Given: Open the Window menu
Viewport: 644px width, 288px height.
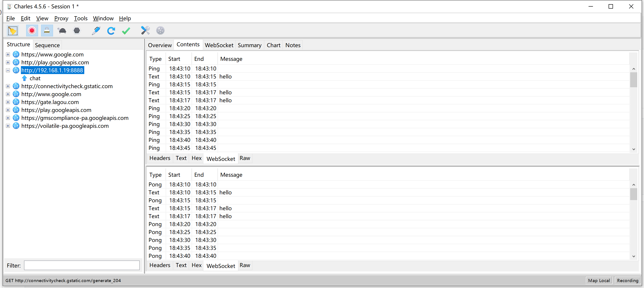Looking at the screenshot, I should tap(103, 18).
